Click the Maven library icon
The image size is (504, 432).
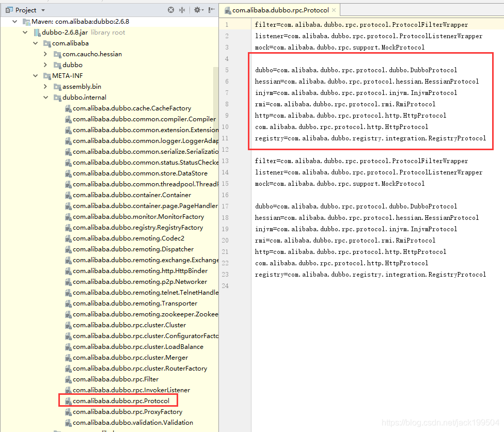point(26,22)
